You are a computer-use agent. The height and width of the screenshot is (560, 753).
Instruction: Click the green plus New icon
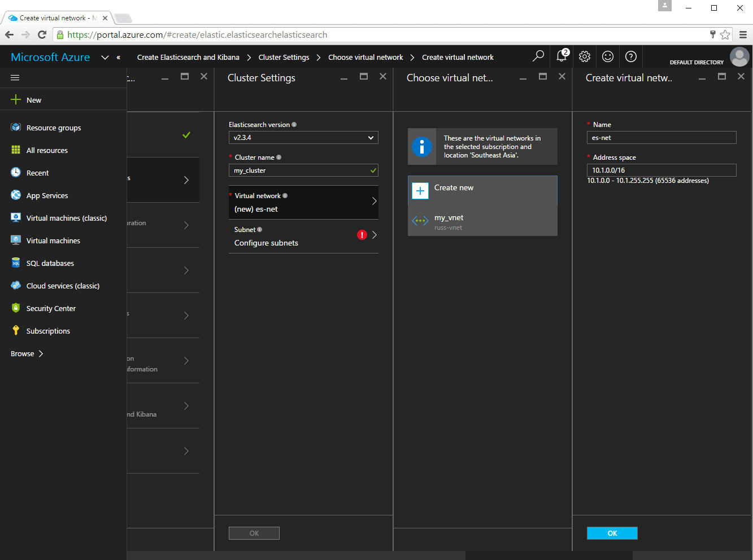16,100
